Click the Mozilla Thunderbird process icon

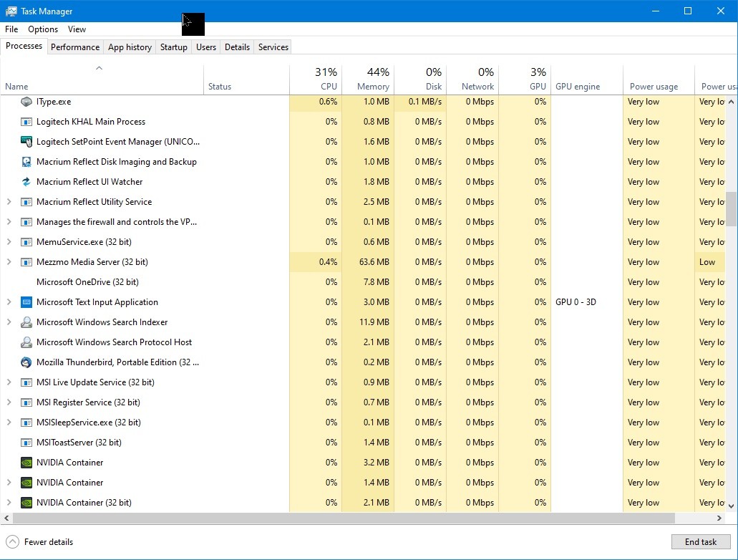click(x=26, y=362)
